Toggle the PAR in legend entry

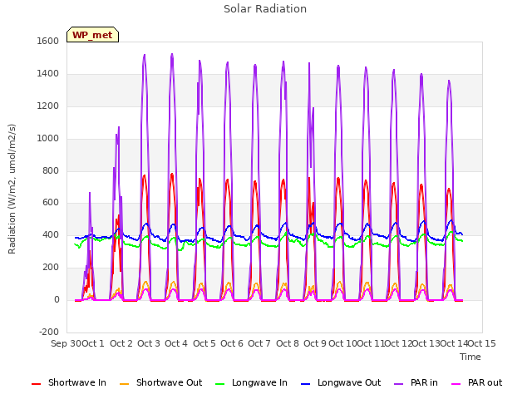click(416, 382)
